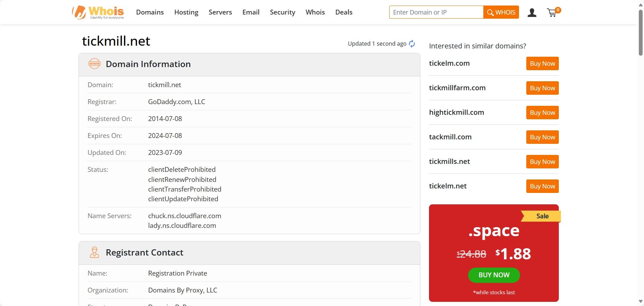Image resolution: width=644 pixels, height=306 pixels.
Task: Click the Registrant Contact person icon
Action: pyautogui.click(x=95, y=252)
